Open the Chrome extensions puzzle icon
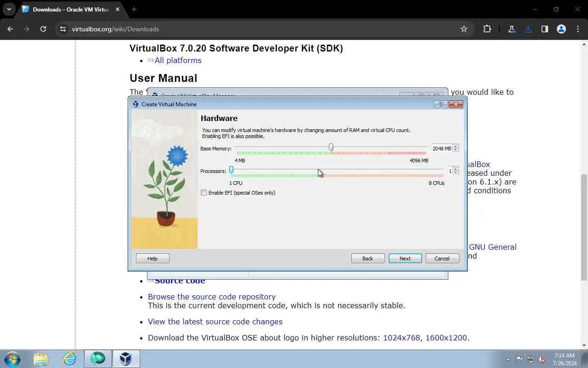 (x=487, y=29)
